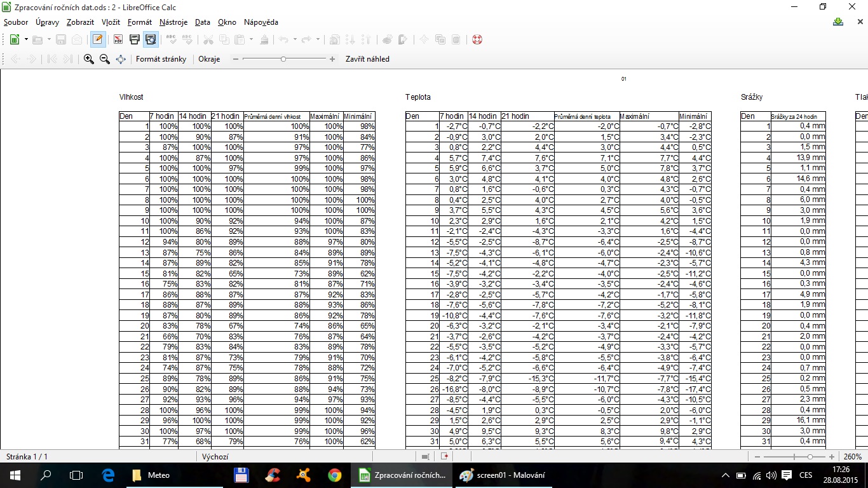Toggle Okraje margins display

pos(209,59)
